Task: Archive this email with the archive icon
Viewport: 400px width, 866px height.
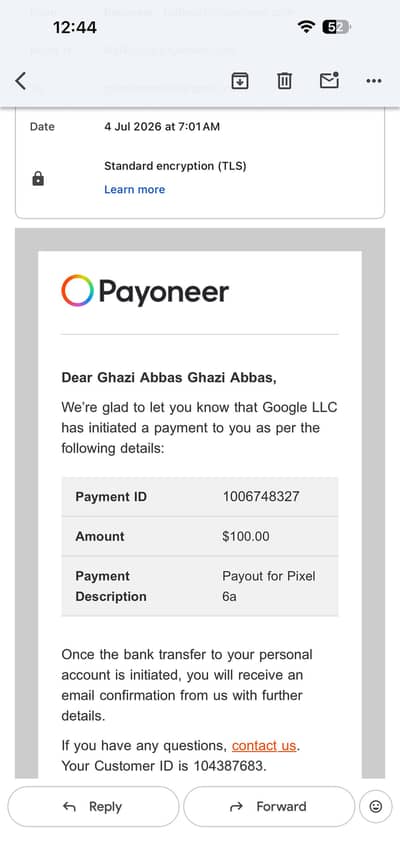Action: (x=239, y=81)
